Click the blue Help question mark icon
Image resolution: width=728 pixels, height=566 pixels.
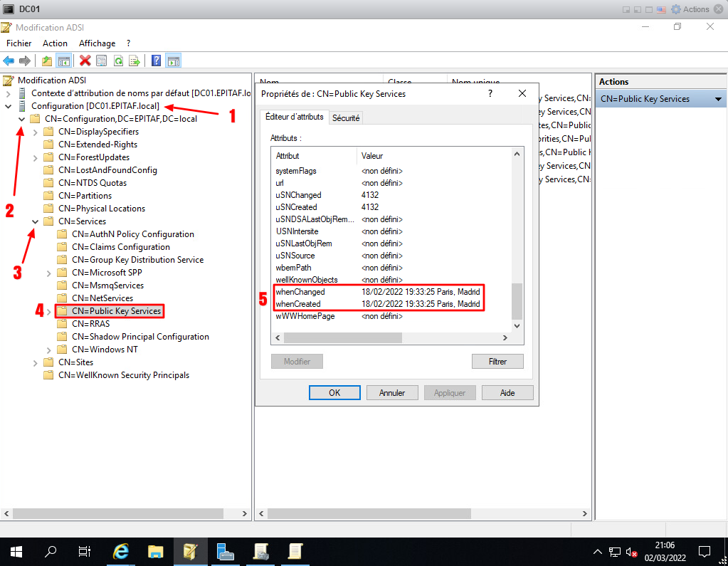coord(156,61)
